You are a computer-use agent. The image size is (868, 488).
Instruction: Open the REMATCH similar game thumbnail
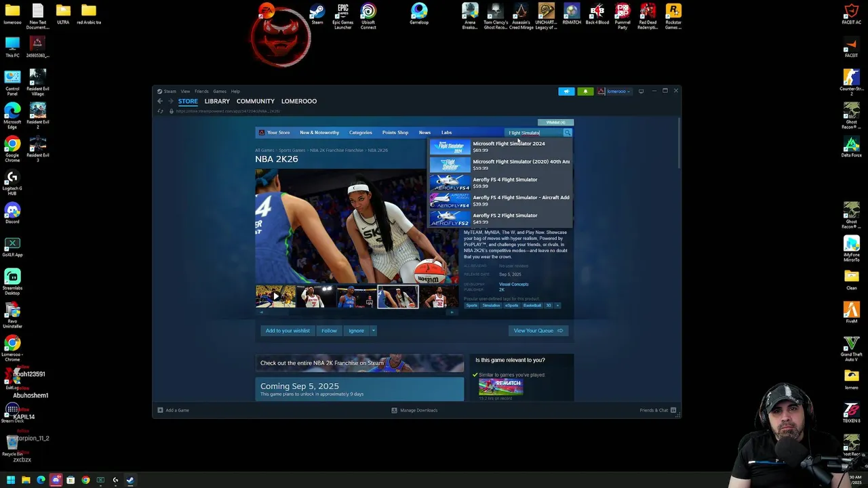(500, 386)
